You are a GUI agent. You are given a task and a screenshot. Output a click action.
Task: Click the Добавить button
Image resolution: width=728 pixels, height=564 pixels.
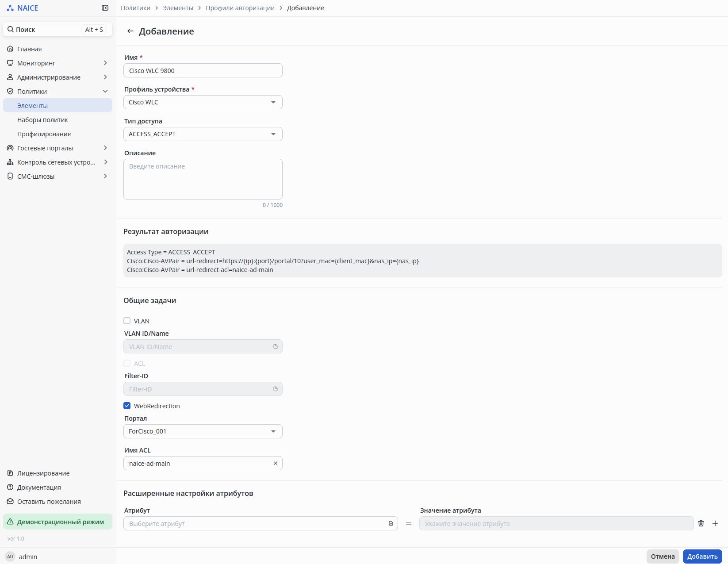click(702, 556)
